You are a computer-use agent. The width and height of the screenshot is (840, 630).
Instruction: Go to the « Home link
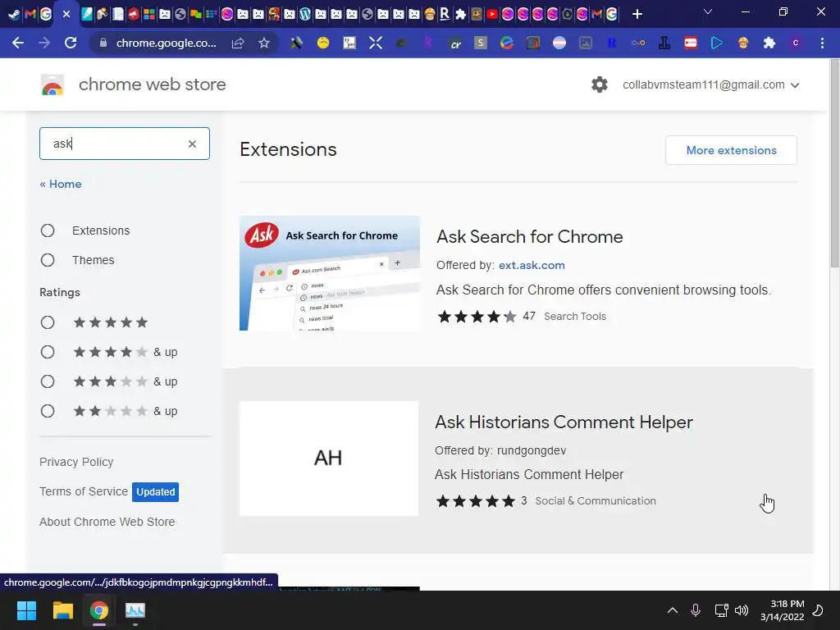61,184
